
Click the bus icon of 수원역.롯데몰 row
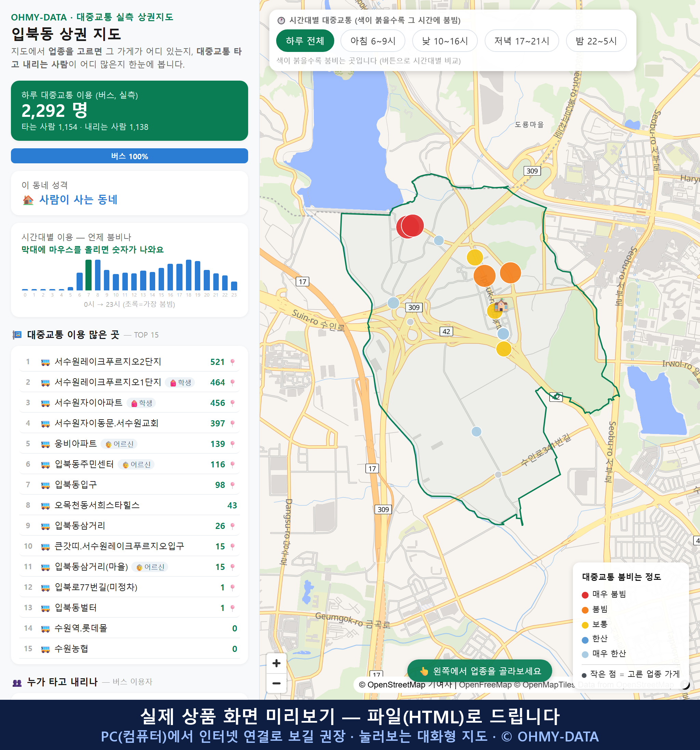[x=45, y=628]
